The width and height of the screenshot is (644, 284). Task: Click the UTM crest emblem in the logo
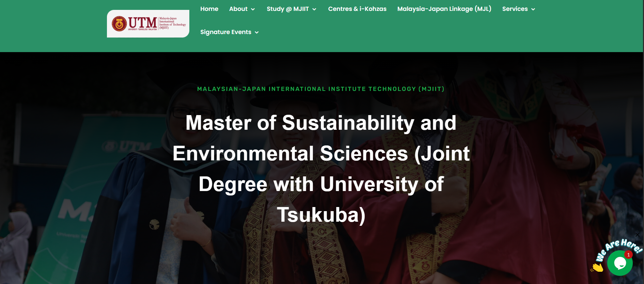[x=119, y=23]
